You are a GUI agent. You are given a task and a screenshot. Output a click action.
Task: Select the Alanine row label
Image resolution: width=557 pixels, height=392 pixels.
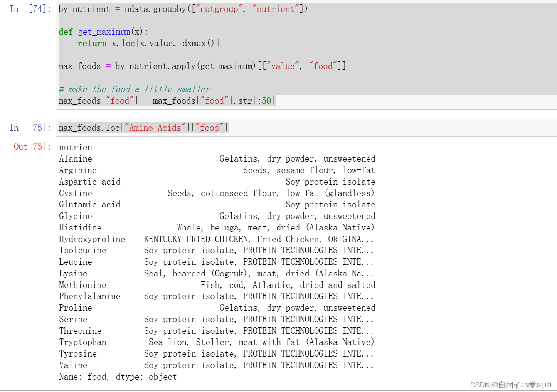(76, 159)
